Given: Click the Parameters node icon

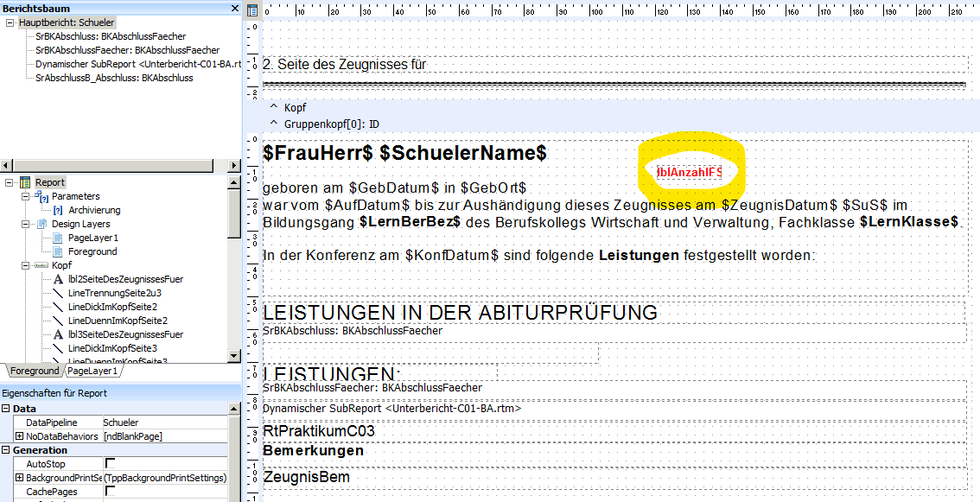Looking at the screenshot, I should pyautogui.click(x=42, y=197).
